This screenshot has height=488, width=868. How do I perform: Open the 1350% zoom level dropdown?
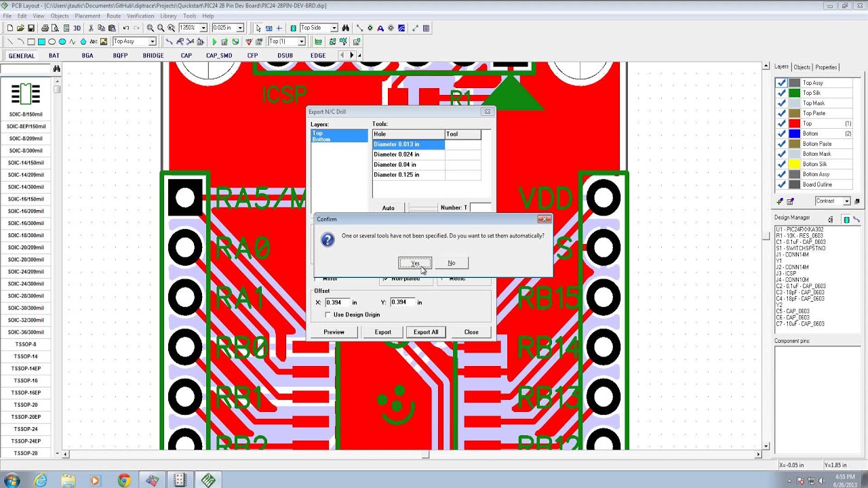pos(203,28)
